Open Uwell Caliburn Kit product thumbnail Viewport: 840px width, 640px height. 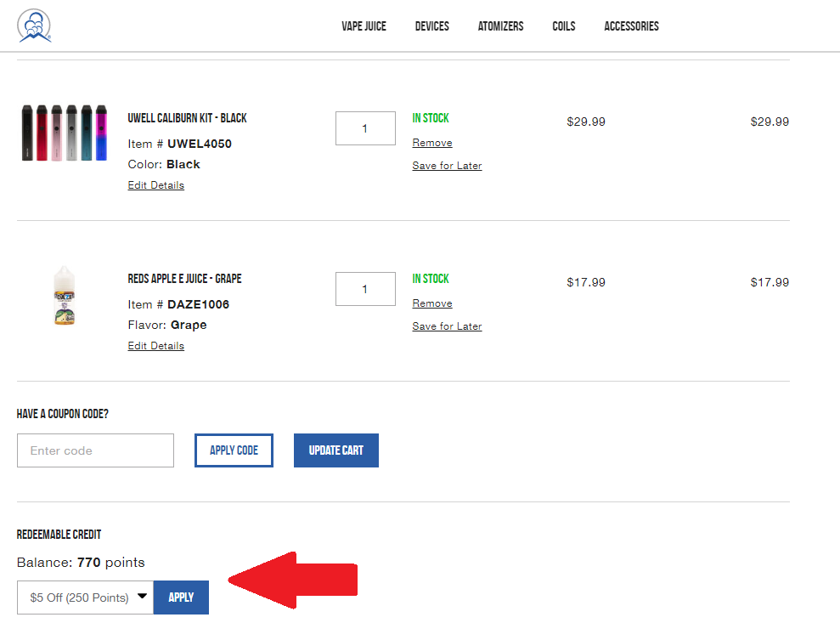tap(65, 133)
